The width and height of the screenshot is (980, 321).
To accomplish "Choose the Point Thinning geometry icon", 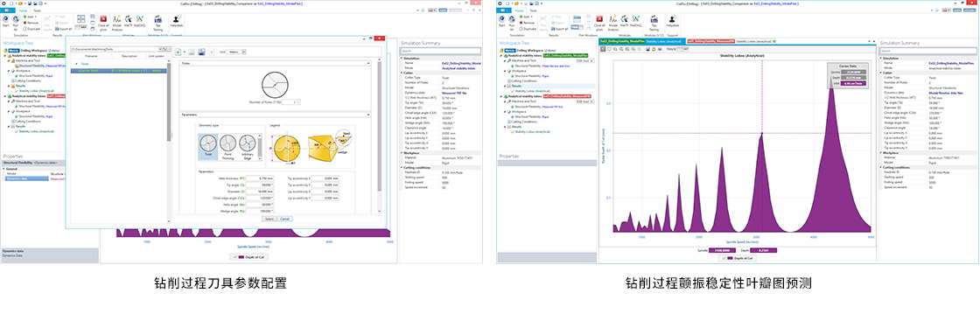I will (227, 148).
